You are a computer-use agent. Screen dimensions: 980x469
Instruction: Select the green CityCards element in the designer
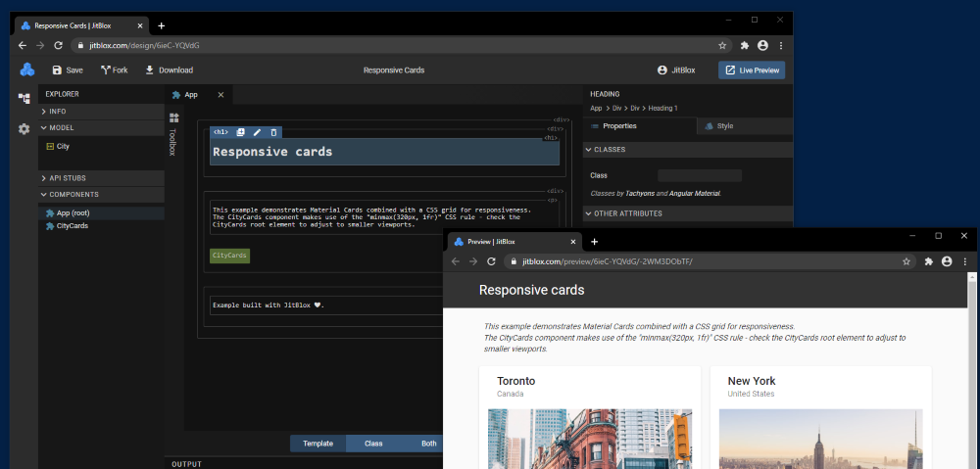click(230, 256)
